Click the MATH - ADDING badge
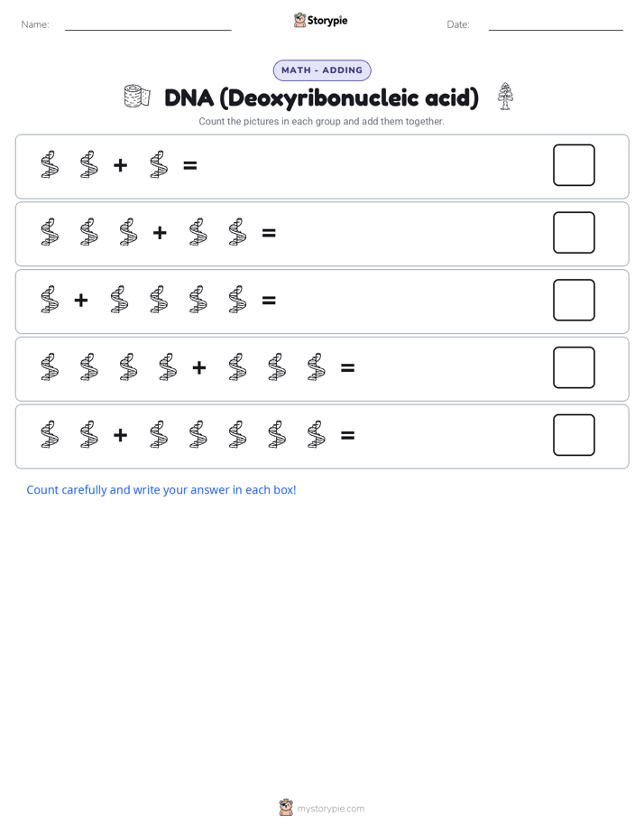This screenshot has width=644, height=834. click(322, 70)
